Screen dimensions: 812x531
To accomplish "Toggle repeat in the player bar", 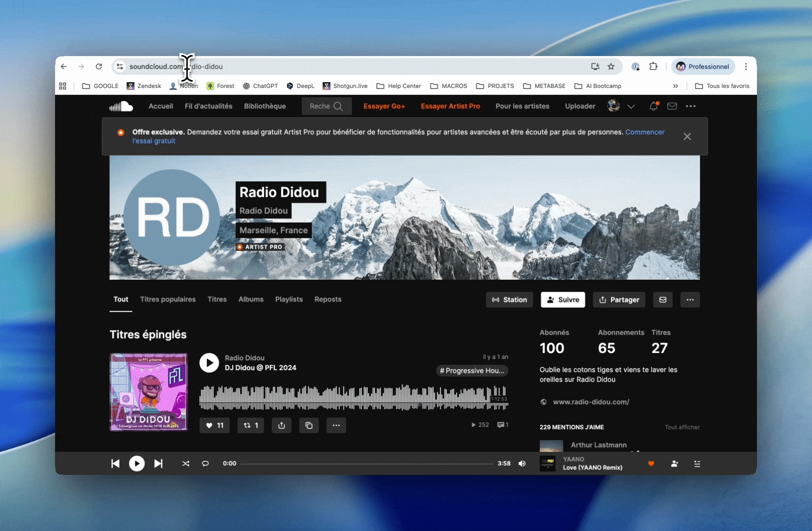I will click(x=205, y=464).
